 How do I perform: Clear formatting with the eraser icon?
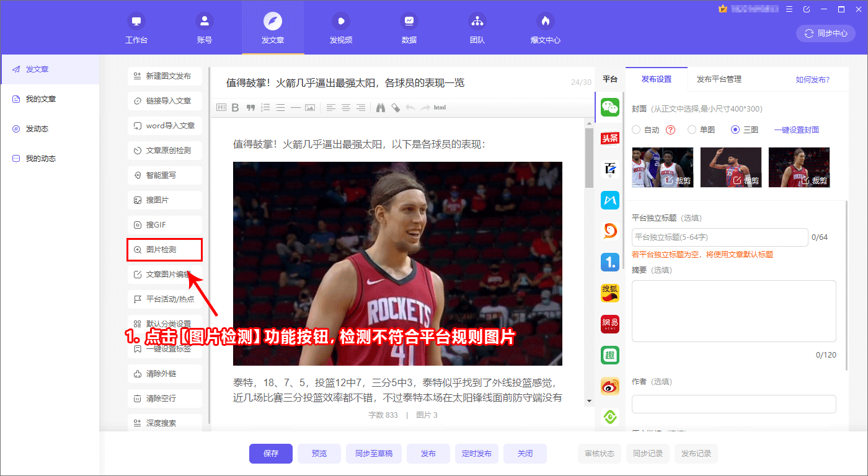[397, 107]
